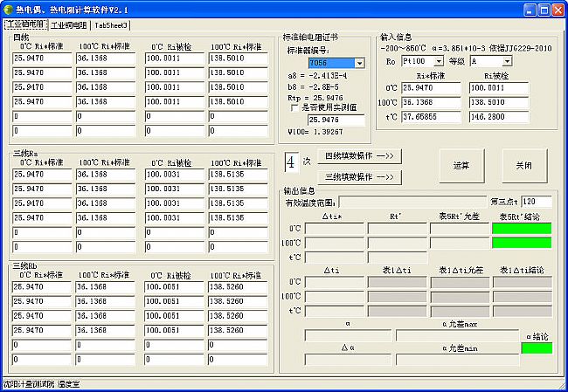Click 四线 first row 100.0011 field
568x392 pixels.
(175, 58)
